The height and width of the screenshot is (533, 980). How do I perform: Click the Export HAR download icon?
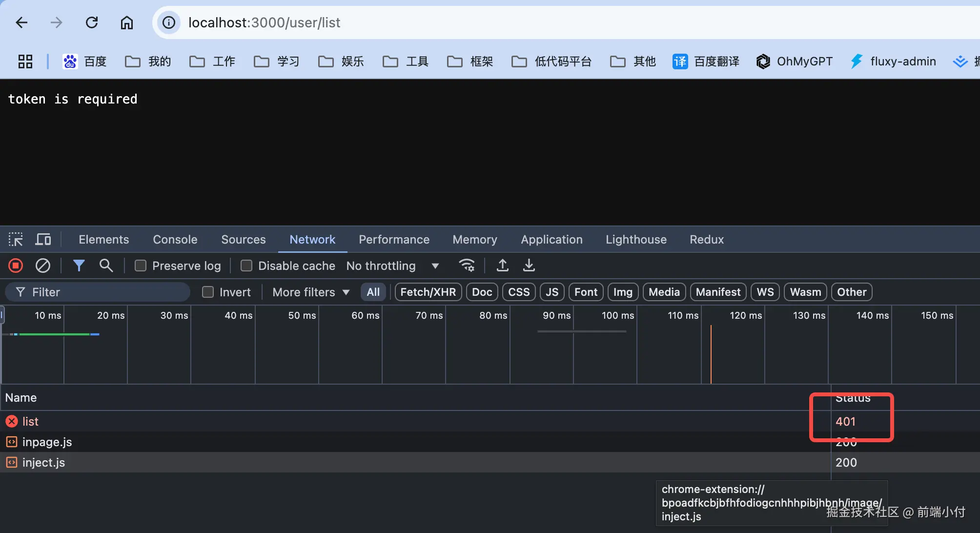coord(529,266)
